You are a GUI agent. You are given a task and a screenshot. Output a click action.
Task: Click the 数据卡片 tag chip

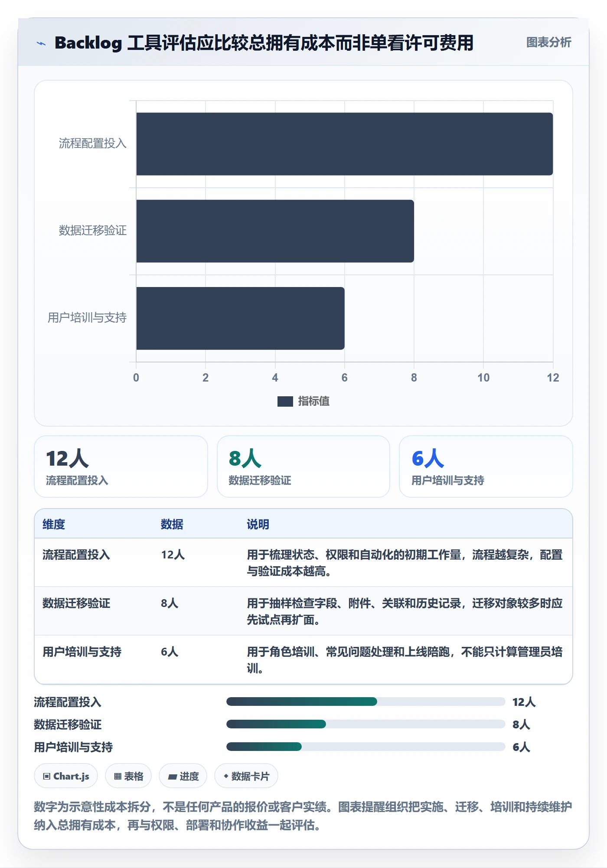246,776
